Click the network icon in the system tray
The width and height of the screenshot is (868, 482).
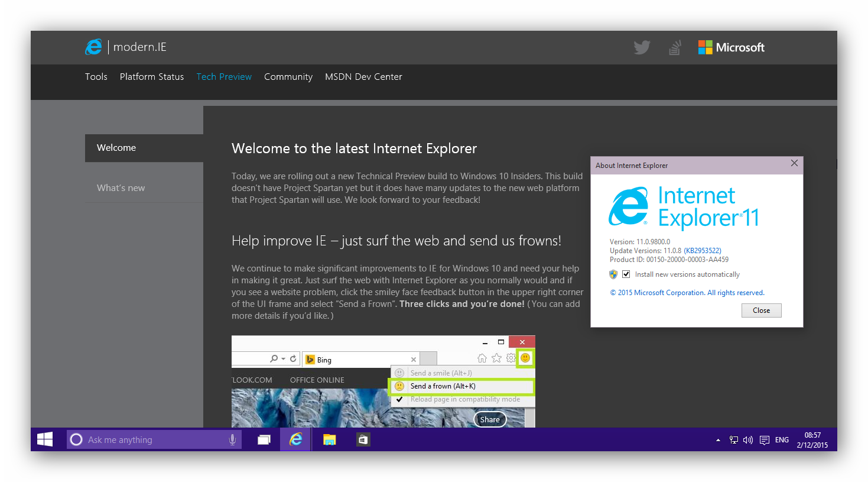coord(734,440)
